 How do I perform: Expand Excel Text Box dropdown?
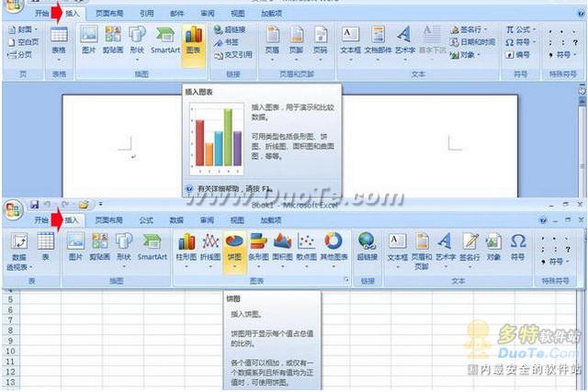click(398, 267)
